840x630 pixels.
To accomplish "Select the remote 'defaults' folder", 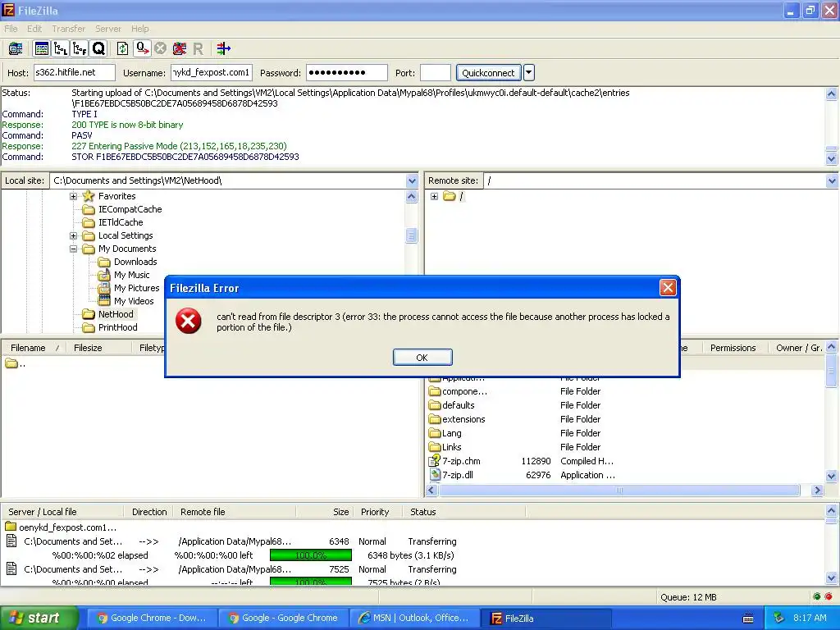I will 458,405.
